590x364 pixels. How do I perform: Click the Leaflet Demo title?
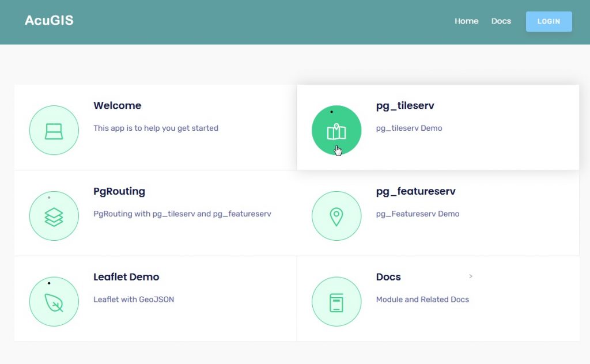point(126,277)
